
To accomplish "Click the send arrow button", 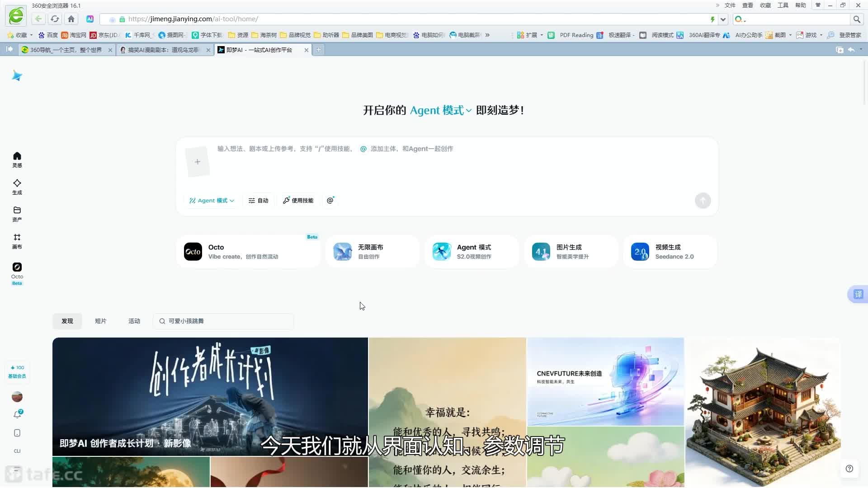I will [703, 201].
